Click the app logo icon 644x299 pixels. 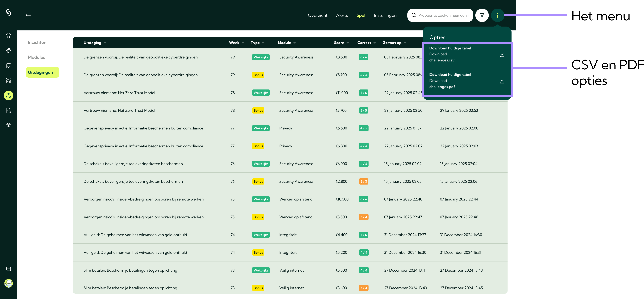pos(8,12)
